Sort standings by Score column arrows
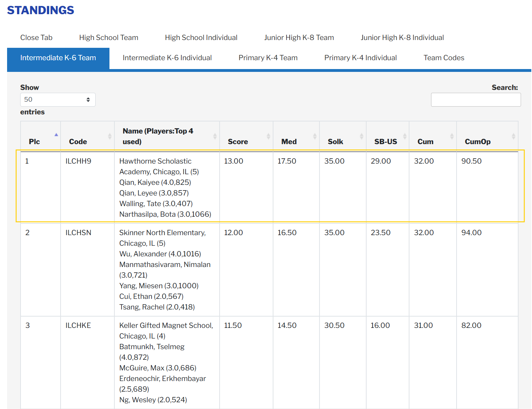 268,136
